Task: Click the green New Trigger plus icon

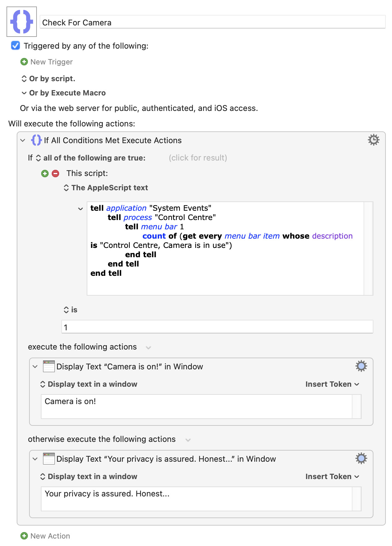Action: tap(24, 62)
